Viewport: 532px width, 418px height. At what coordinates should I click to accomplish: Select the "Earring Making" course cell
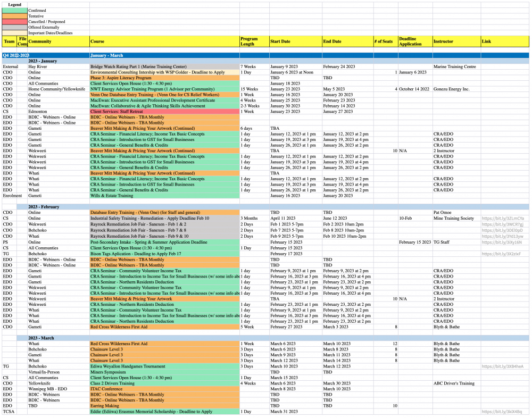(x=164, y=406)
